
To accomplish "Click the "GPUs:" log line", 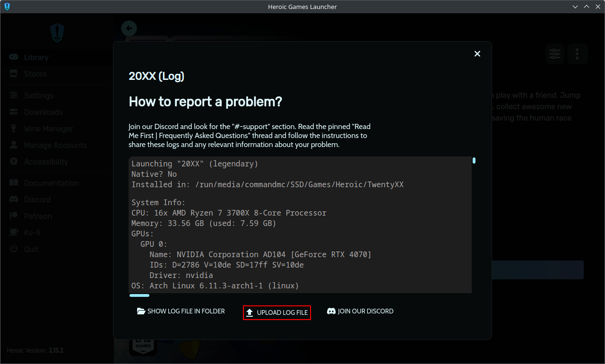I will [x=143, y=234].
